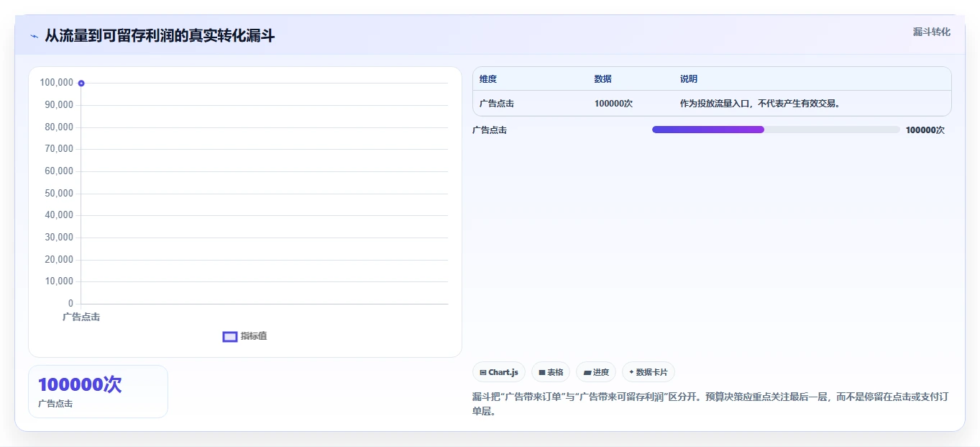This screenshot has width=980, height=447.
Task: Click the 广告点击 progress bar
Action: coord(776,130)
